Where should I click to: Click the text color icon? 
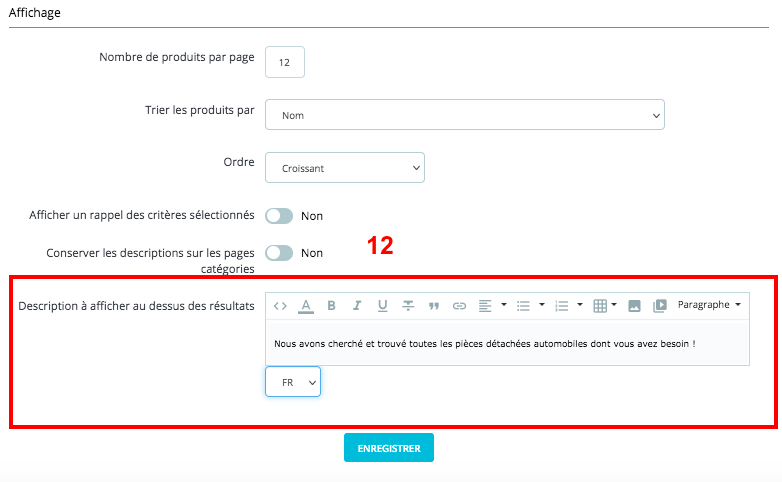pyautogui.click(x=306, y=306)
